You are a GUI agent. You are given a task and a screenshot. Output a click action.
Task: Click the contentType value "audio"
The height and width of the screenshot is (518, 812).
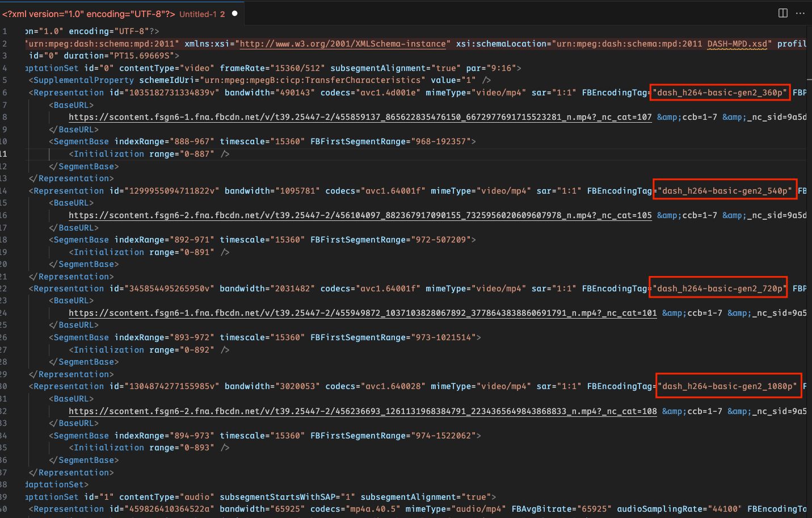click(x=196, y=497)
